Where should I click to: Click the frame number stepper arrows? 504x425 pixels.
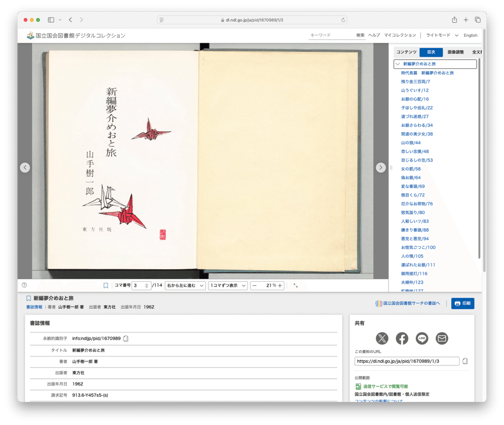147,286
